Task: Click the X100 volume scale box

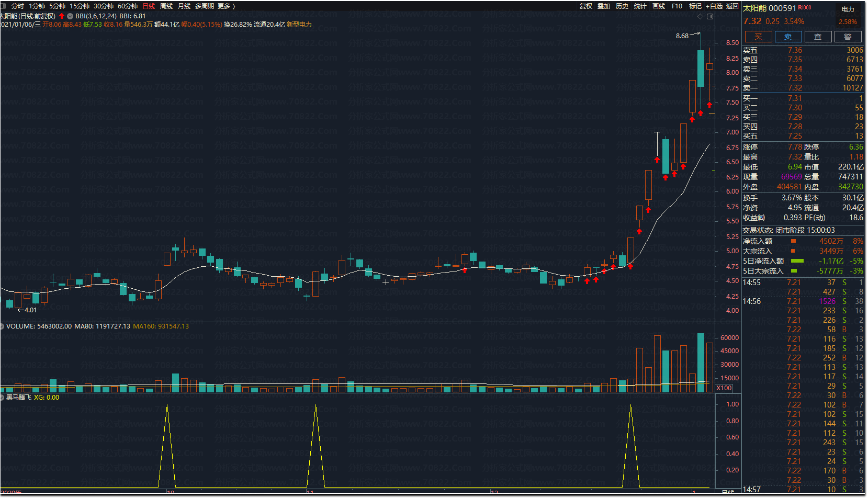Action: [724, 388]
